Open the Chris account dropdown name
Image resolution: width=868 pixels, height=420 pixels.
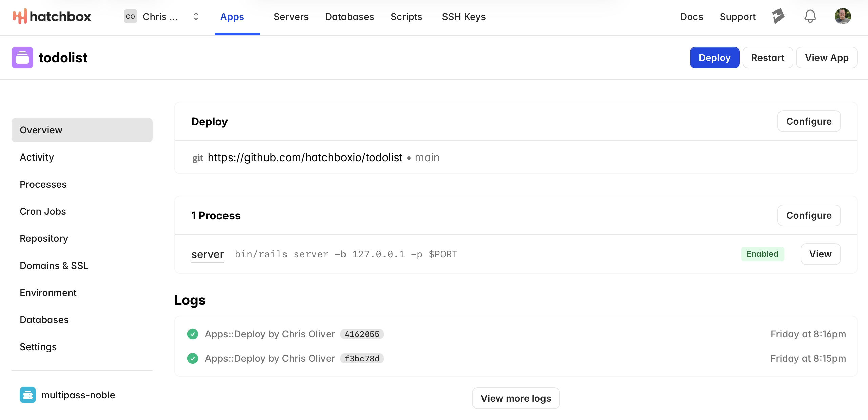[x=160, y=17]
